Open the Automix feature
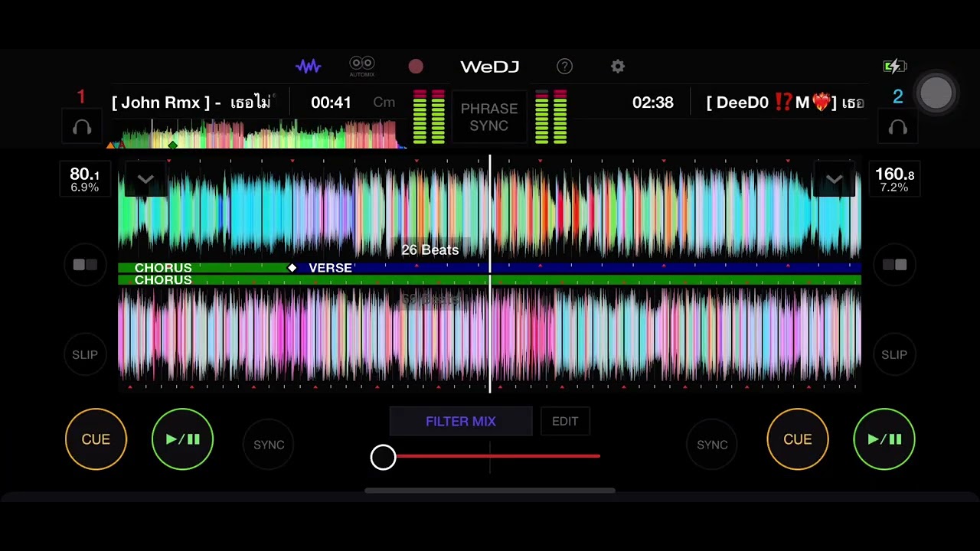This screenshot has height=551, width=980. pyautogui.click(x=362, y=67)
